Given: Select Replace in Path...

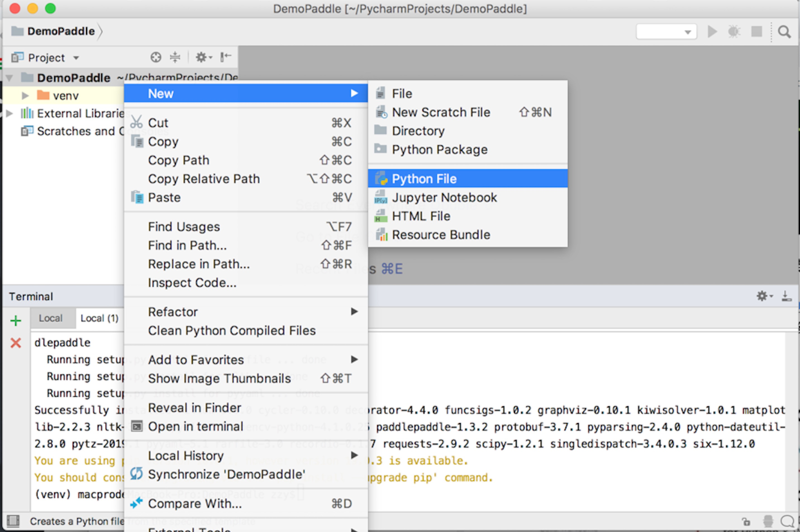Looking at the screenshot, I should [x=246, y=264].
